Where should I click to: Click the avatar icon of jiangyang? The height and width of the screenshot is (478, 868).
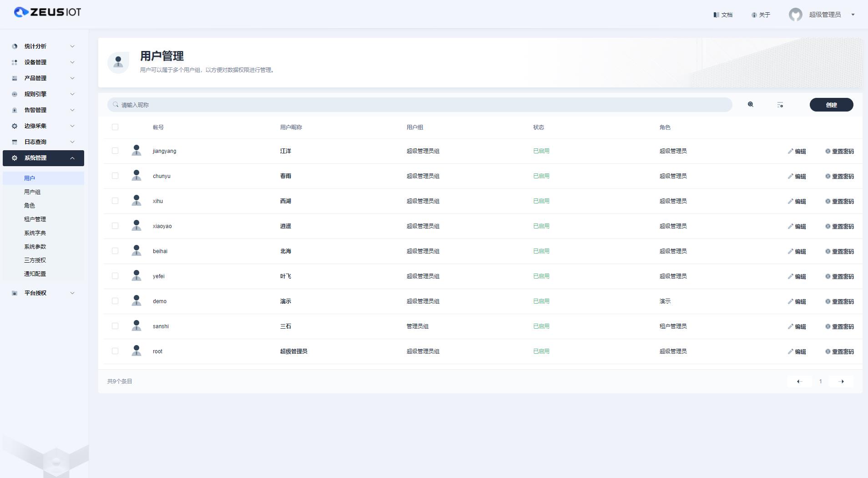pyautogui.click(x=136, y=150)
